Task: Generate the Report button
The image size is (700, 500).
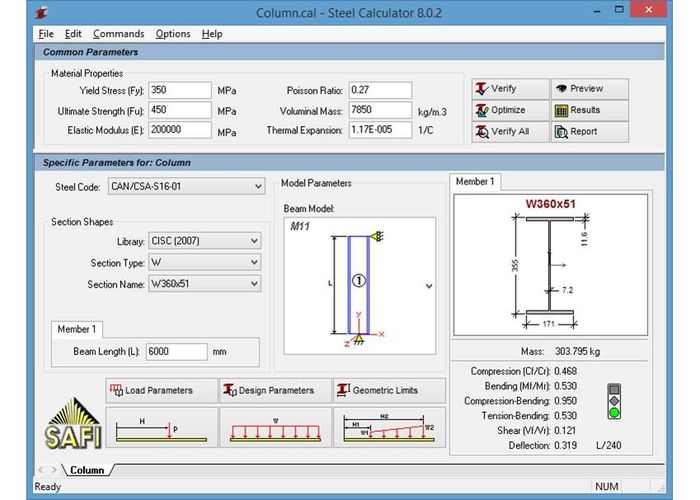Action: [590, 131]
